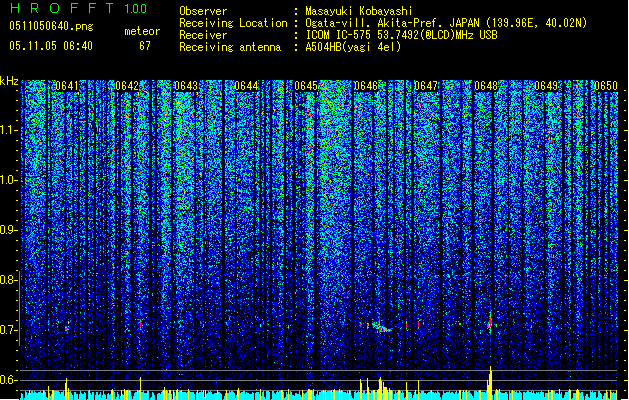This screenshot has height=400, width=629.
Task: Click the 1.1 kHz axis label
Action: click(9, 130)
